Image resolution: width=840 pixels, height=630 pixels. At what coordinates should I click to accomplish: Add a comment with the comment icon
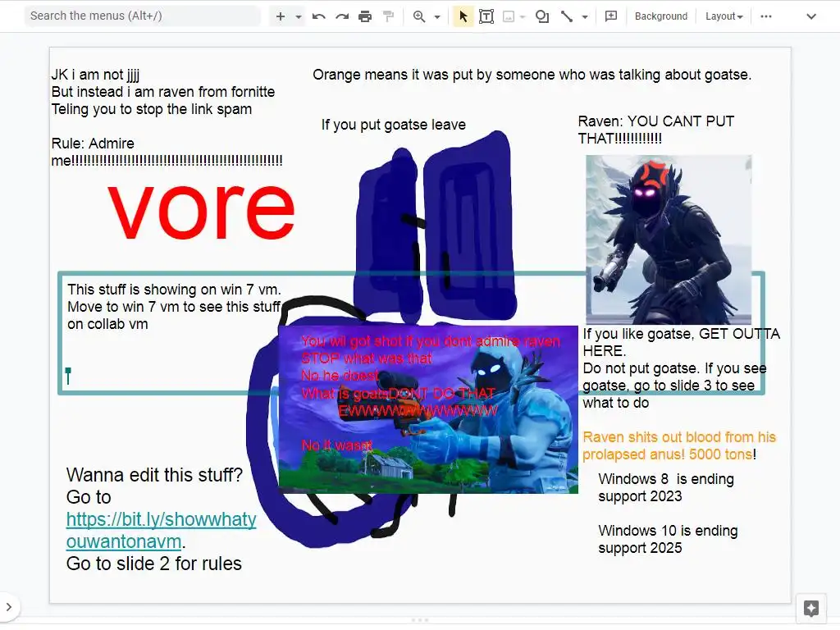[610, 16]
